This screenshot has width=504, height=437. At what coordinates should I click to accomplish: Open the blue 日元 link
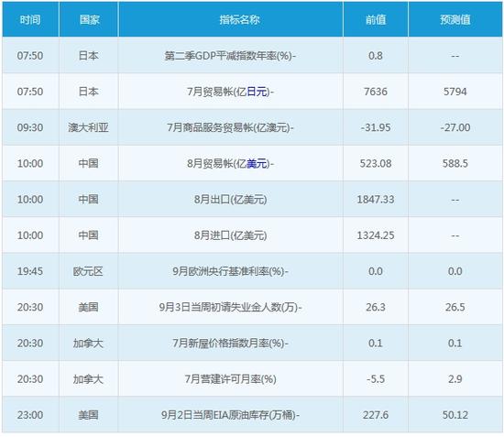click(x=257, y=92)
